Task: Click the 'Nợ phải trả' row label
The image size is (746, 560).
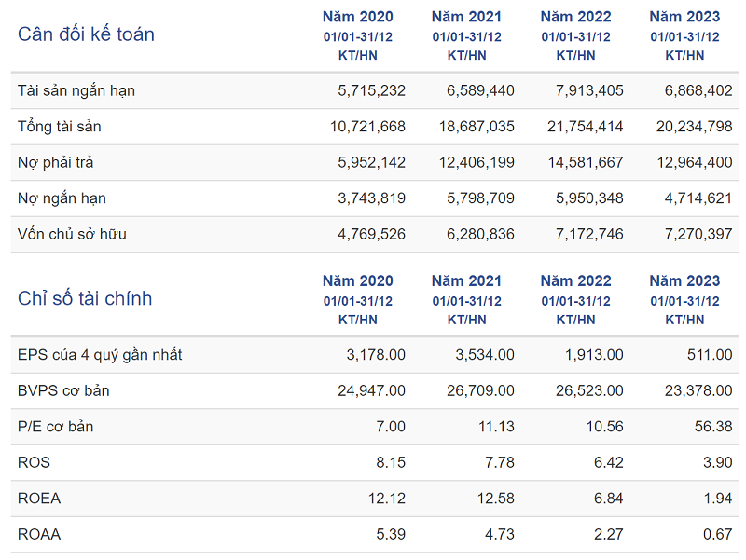Action: click(x=56, y=162)
